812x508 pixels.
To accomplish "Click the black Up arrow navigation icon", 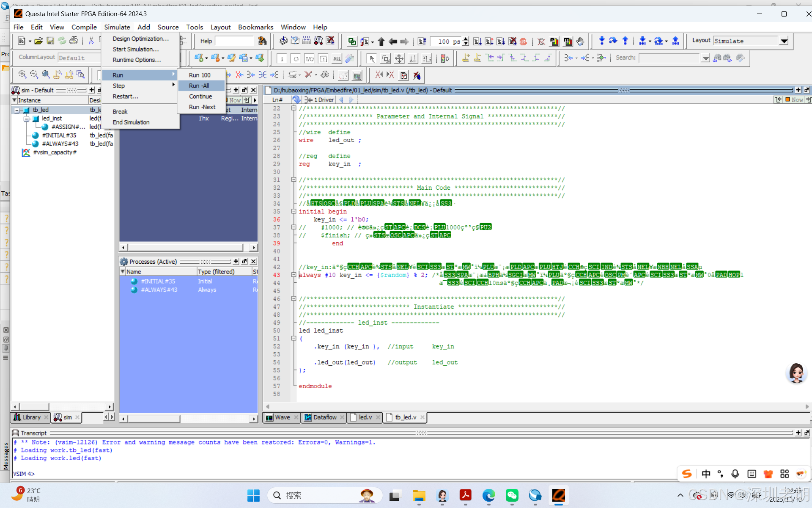I will pos(381,41).
